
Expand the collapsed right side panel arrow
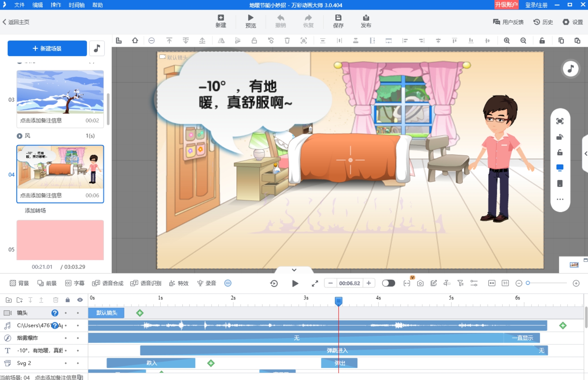(x=586, y=153)
